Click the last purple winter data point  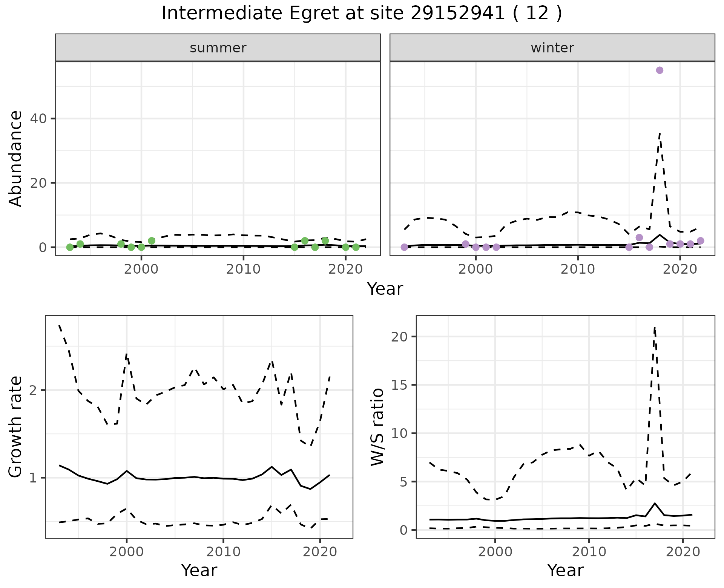pyautogui.click(x=700, y=241)
